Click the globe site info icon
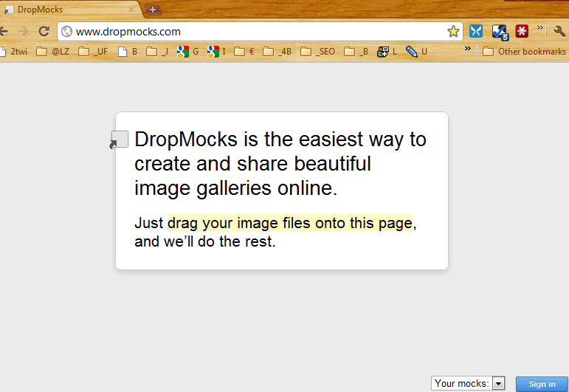Viewport: 569px width, 392px height. coord(66,32)
